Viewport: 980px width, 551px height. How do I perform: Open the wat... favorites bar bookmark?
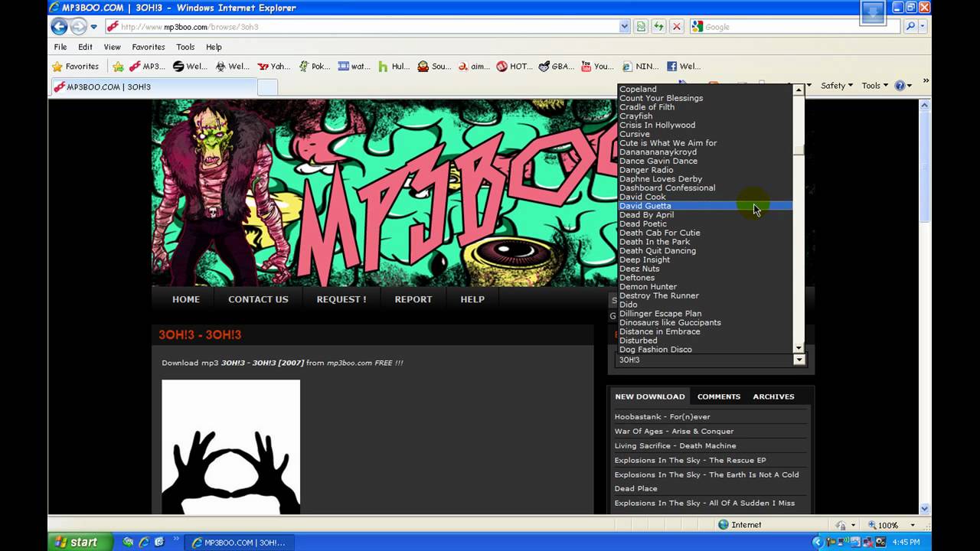pyautogui.click(x=354, y=67)
